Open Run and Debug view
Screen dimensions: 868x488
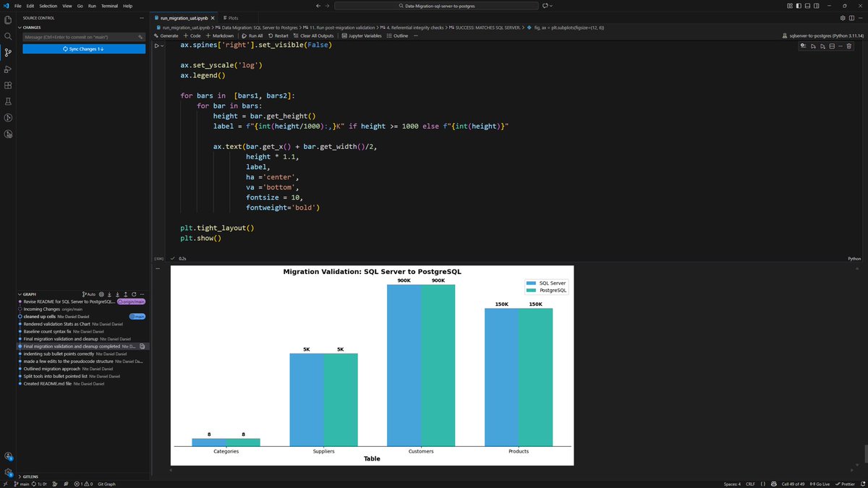tap(8, 69)
